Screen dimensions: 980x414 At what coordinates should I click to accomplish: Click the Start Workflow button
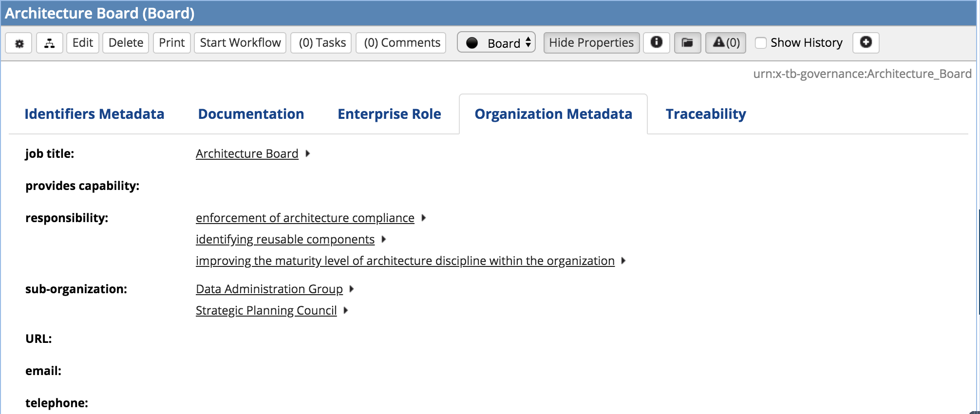(x=240, y=43)
